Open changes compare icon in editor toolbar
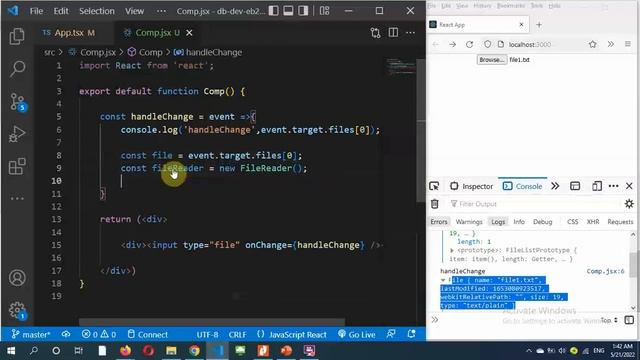The image size is (640, 360). click(375, 33)
